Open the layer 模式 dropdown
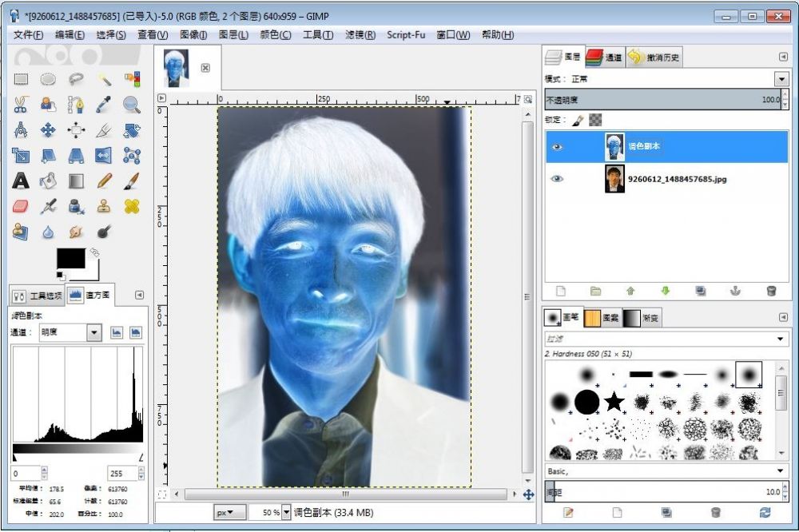This screenshot has height=532, width=799. 781,79
